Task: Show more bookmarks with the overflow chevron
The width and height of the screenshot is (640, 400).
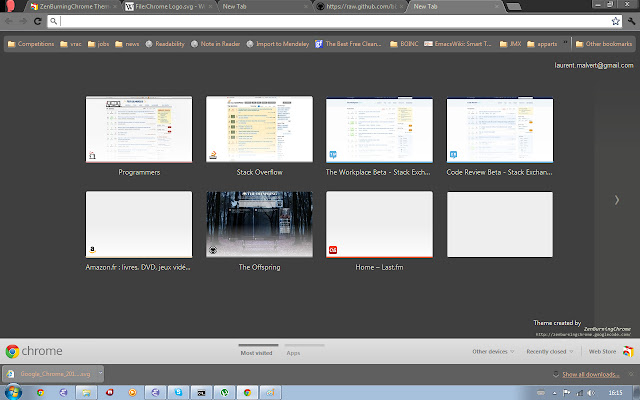Action: (x=565, y=42)
